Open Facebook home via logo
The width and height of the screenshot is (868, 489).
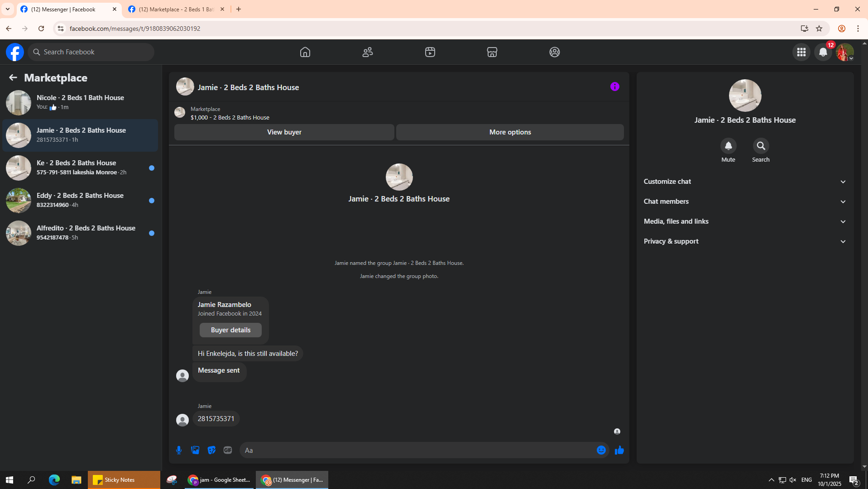15,52
